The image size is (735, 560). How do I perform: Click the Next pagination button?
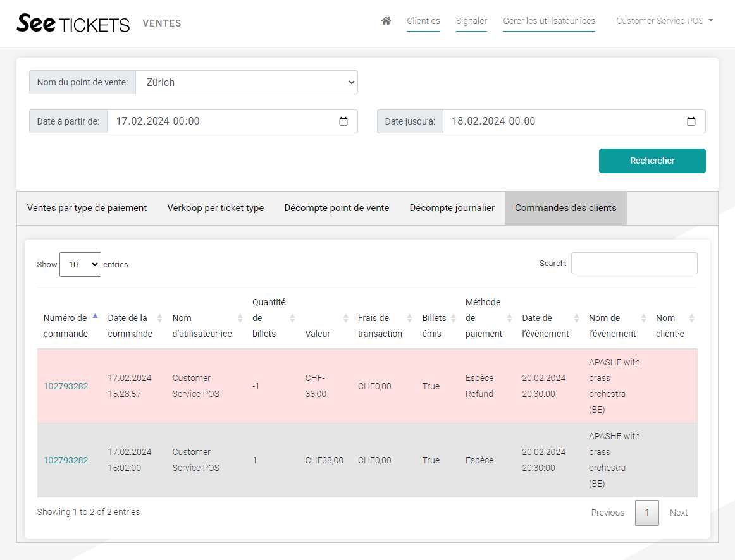678,513
